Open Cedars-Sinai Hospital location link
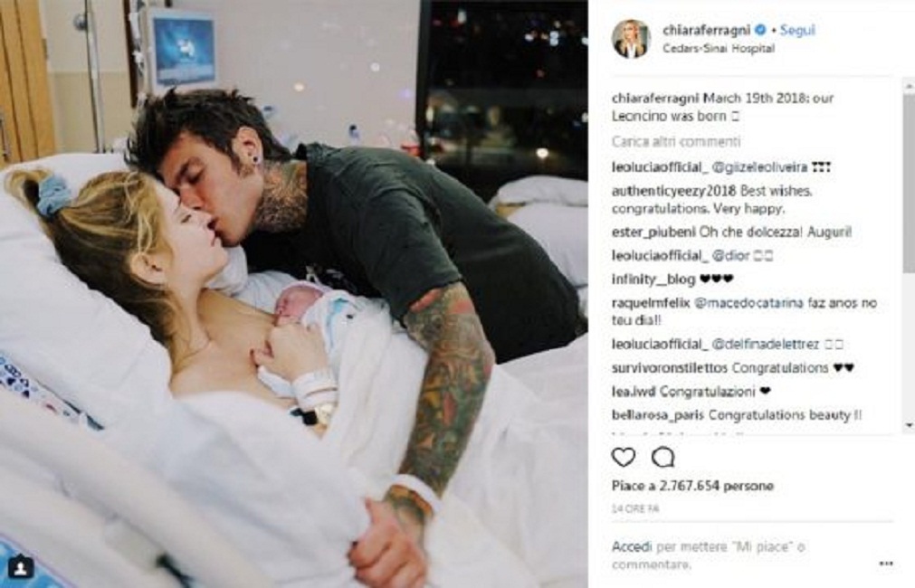The image size is (915, 588). (719, 49)
